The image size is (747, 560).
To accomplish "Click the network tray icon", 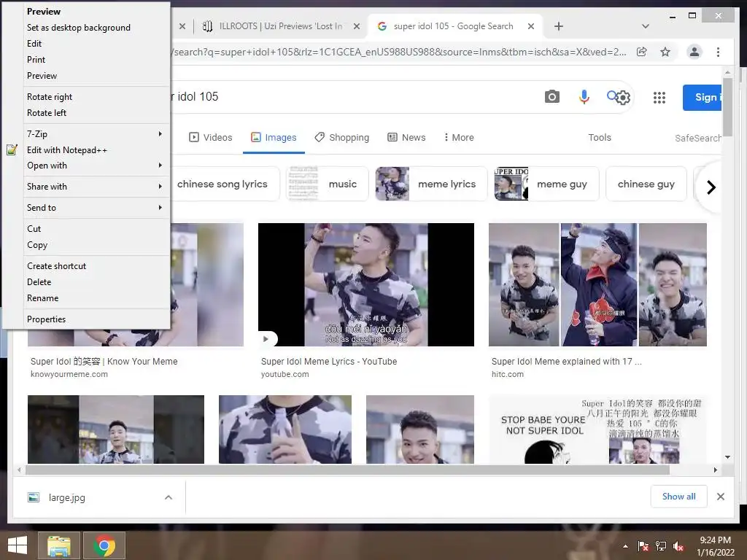I will pyautogui.click(x=661, y=546).
